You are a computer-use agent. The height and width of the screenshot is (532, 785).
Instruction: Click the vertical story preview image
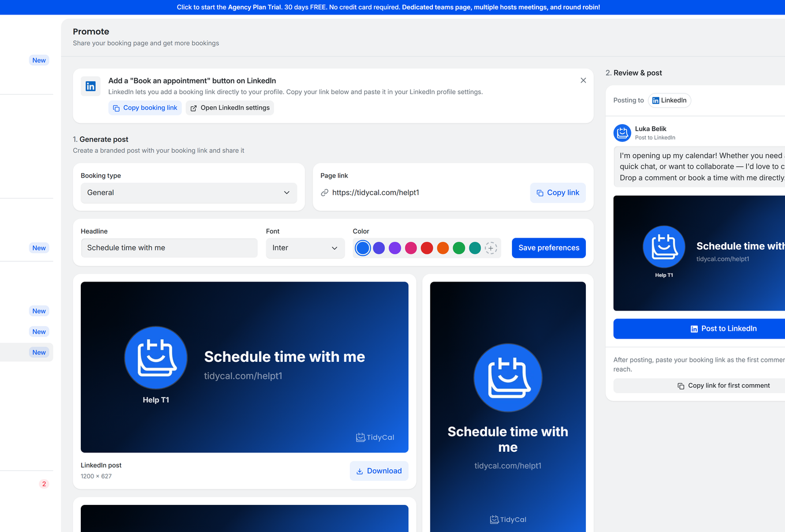pos(508,407)
